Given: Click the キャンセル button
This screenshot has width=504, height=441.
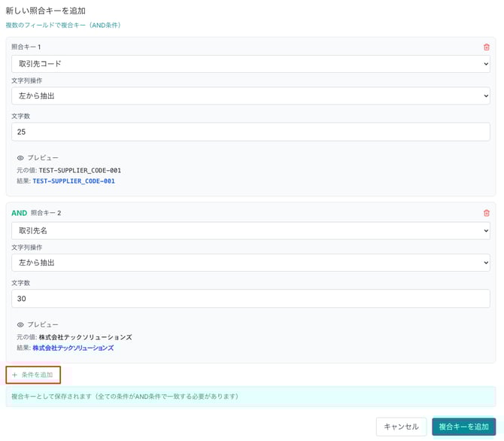Looking at the screenshot, I should [x=401, y=427].
